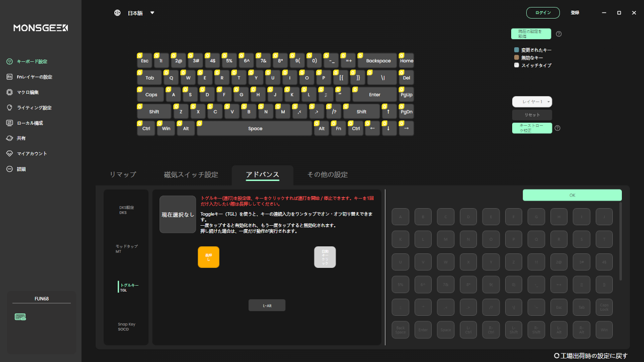Screen dimensions: 644x362
Task: Select the Space key on keyboard layout
Action: (255, 129)
